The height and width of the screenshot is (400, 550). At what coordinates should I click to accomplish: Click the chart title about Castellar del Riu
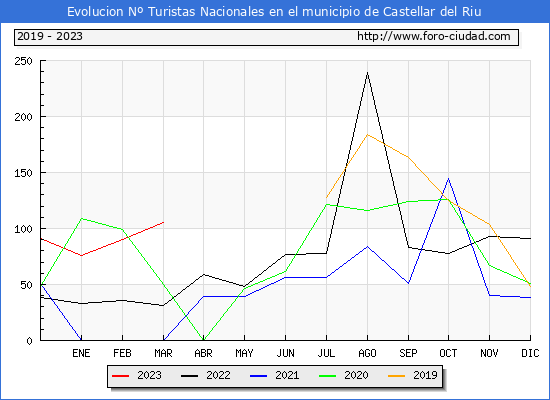[274, 12]
